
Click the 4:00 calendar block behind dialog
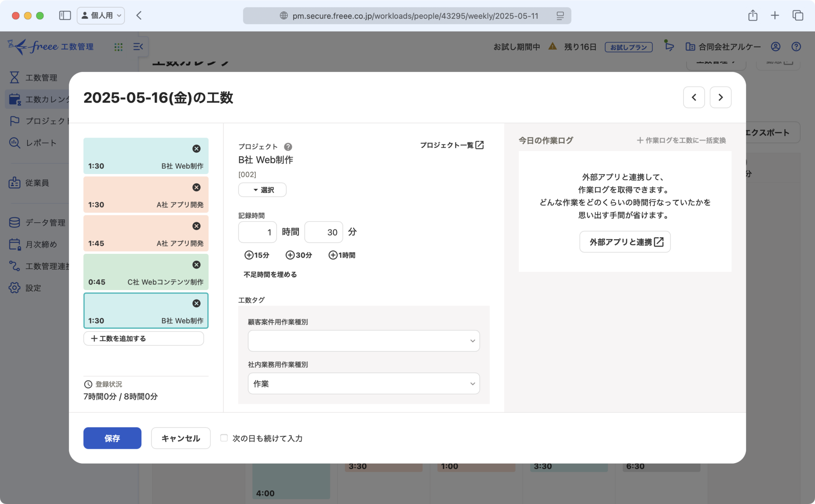coord(291,481)
